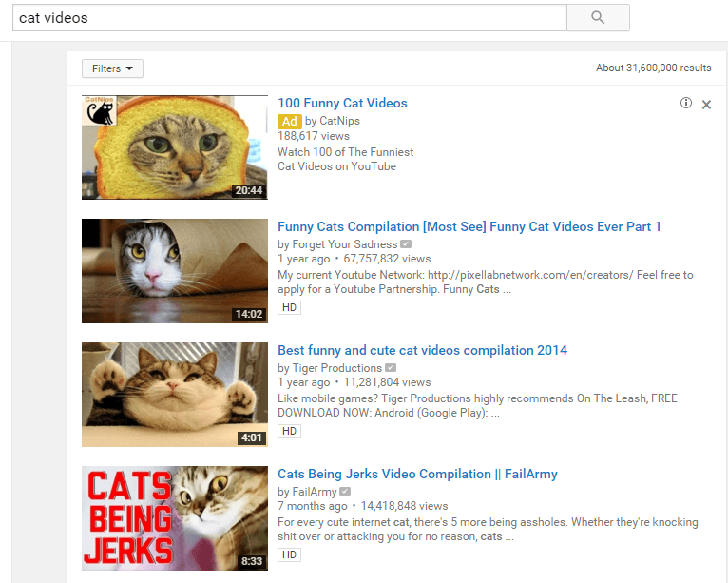This screenshot has width=728, height=583.
Task: Click the yellow Ad label badge
Action: [x=289, y=121]
